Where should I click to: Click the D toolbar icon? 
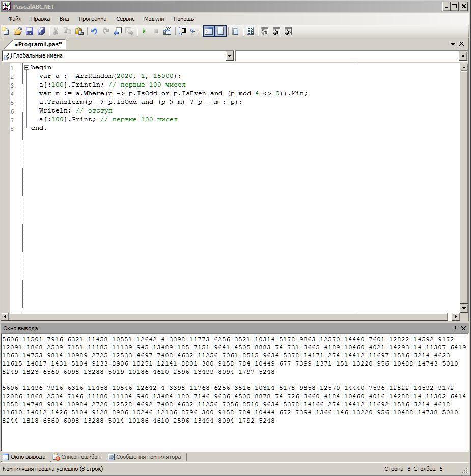pyautogui.click(x=265, y=31)
